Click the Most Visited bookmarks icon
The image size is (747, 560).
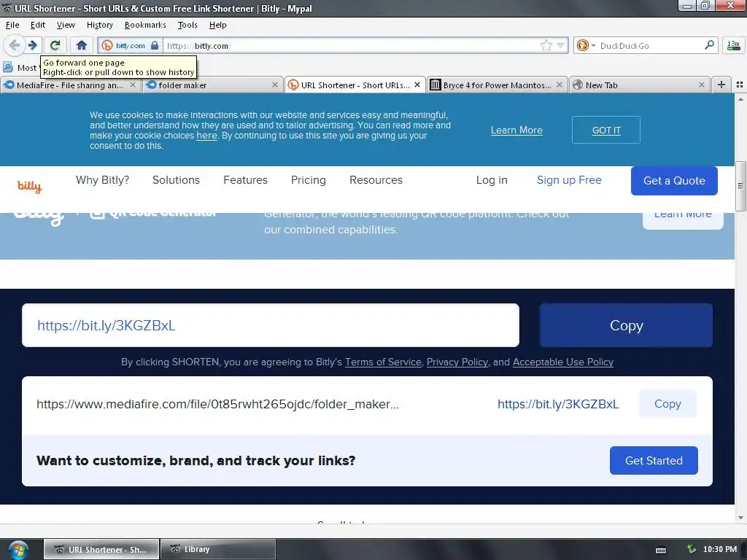click(8, 67)
